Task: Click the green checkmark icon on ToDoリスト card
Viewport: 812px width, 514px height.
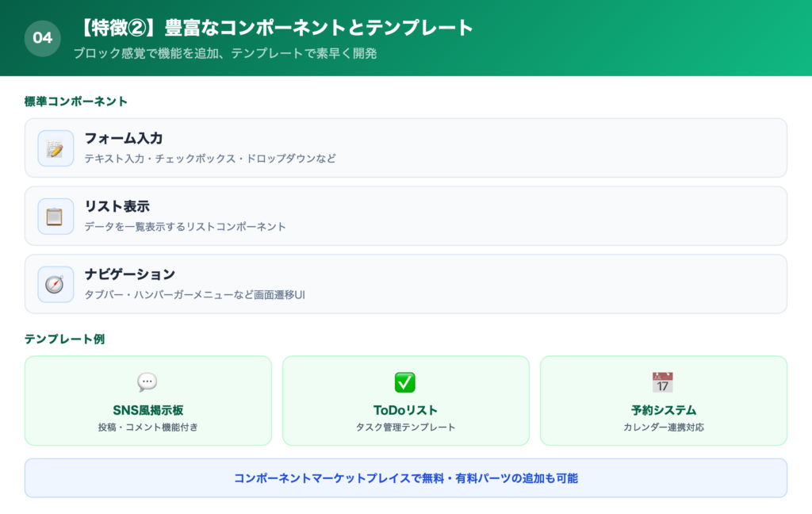Action: 405,381
